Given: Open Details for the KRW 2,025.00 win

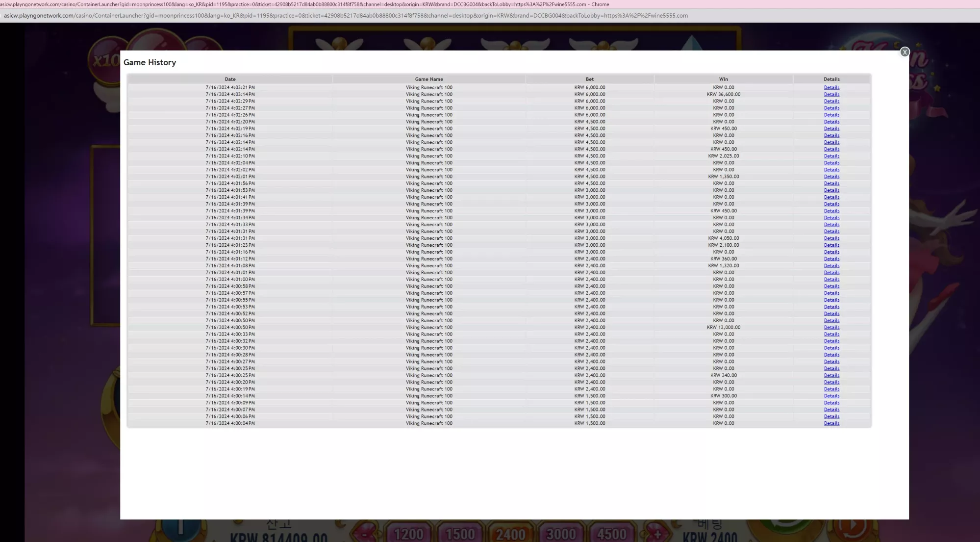Looking at the screenshot, I should click(x=831, y=156).
